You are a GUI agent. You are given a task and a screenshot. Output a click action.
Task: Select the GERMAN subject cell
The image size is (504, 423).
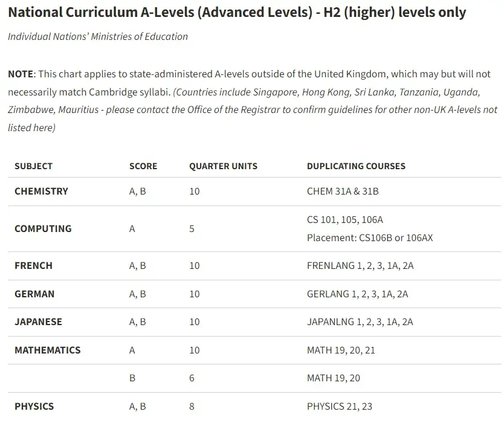pos(34,294)
